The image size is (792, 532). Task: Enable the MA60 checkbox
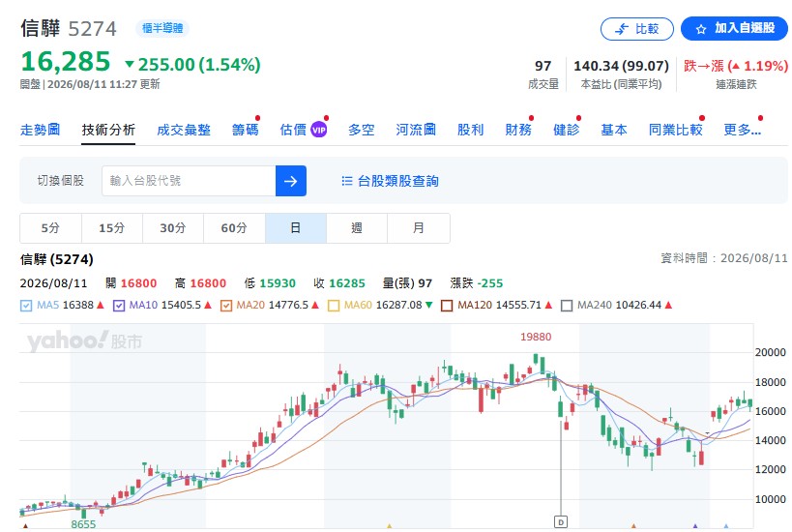[334, 306]
